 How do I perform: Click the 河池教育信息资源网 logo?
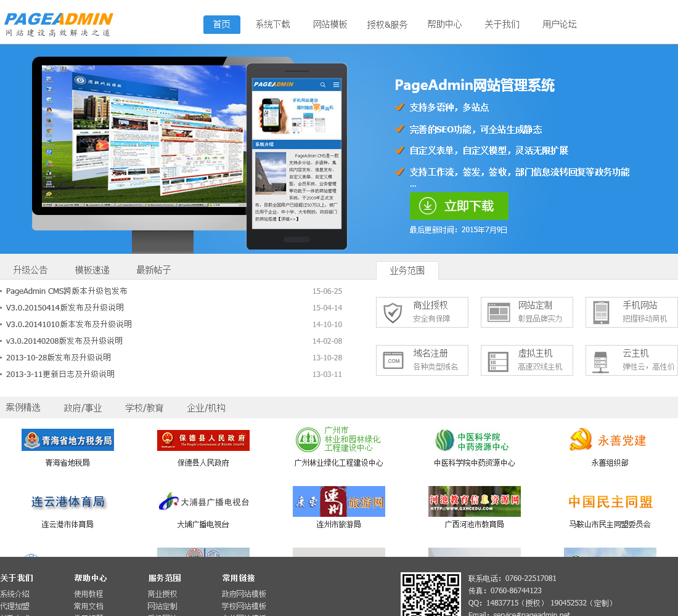tap(475, 501)
